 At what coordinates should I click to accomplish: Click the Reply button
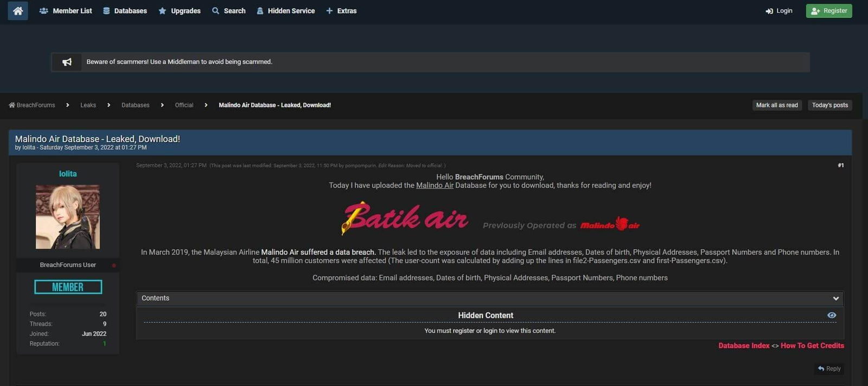click(829, 369)
